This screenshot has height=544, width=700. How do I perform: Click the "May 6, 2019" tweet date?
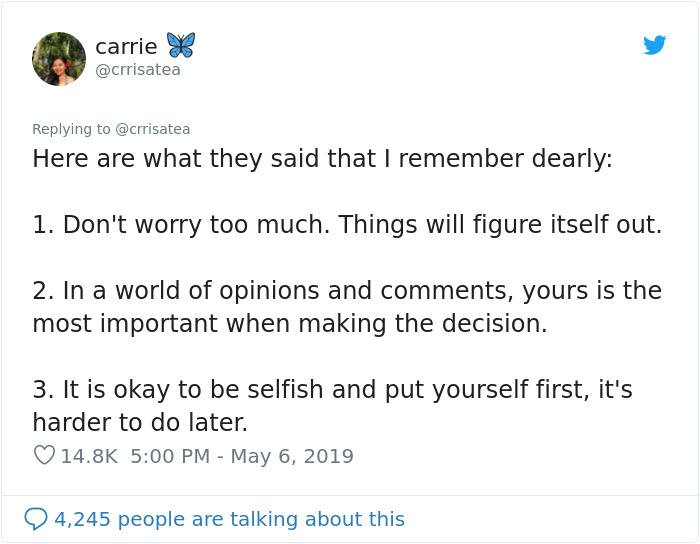pyautogui.click(x=292, y=456)
